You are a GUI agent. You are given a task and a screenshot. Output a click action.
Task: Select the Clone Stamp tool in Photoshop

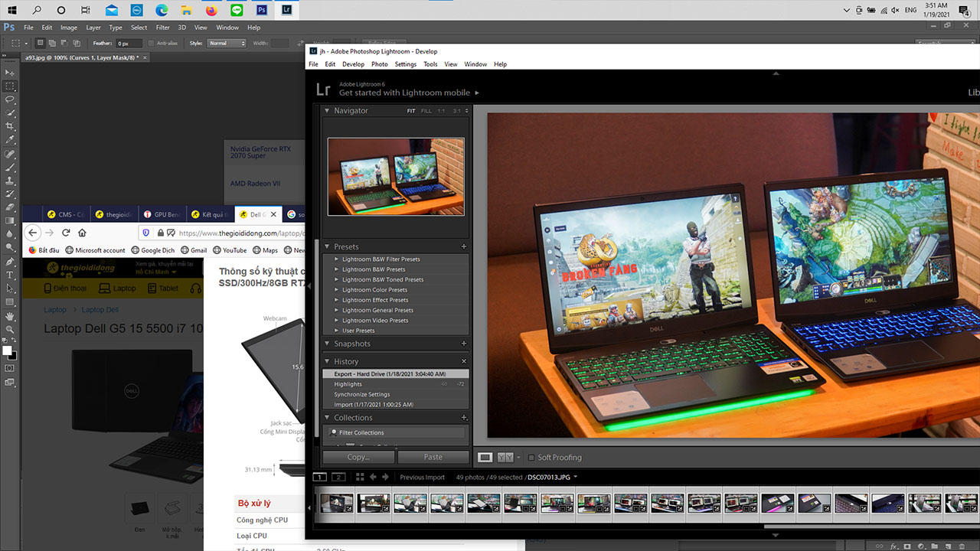[x=10, y=181]
